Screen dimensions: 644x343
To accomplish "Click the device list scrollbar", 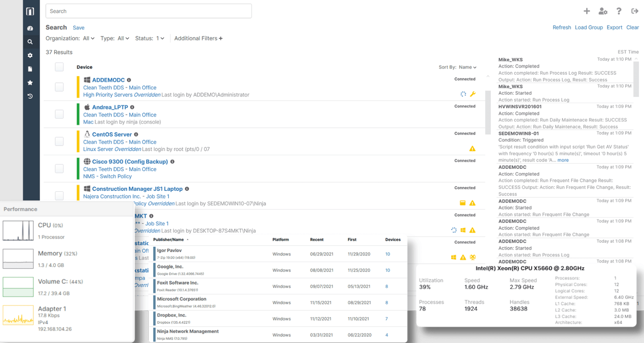I will [x=488, y=113].
